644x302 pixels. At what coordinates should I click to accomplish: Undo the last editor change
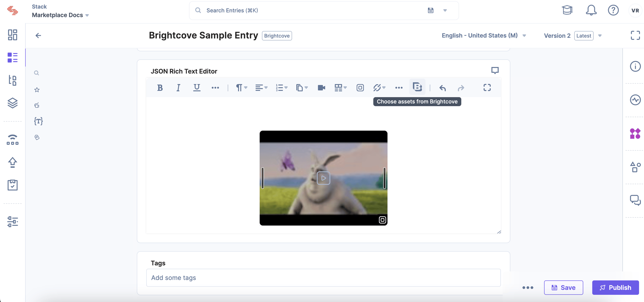click(442, 88)
